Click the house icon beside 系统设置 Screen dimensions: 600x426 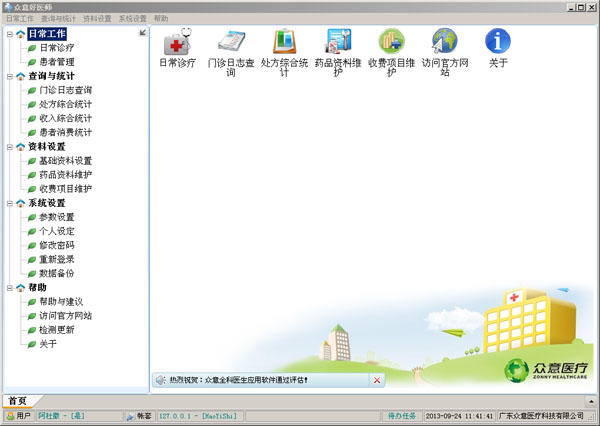[21, 203]
